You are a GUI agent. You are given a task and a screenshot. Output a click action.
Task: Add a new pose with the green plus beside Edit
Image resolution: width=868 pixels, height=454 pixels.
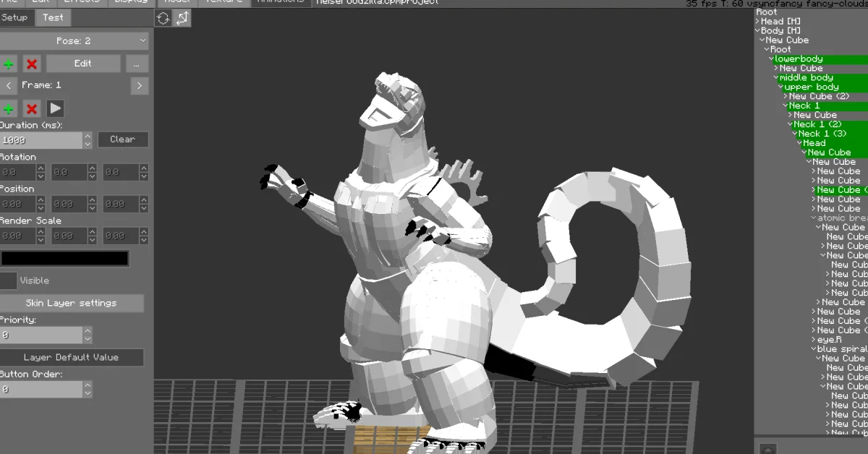click(8, 64)
